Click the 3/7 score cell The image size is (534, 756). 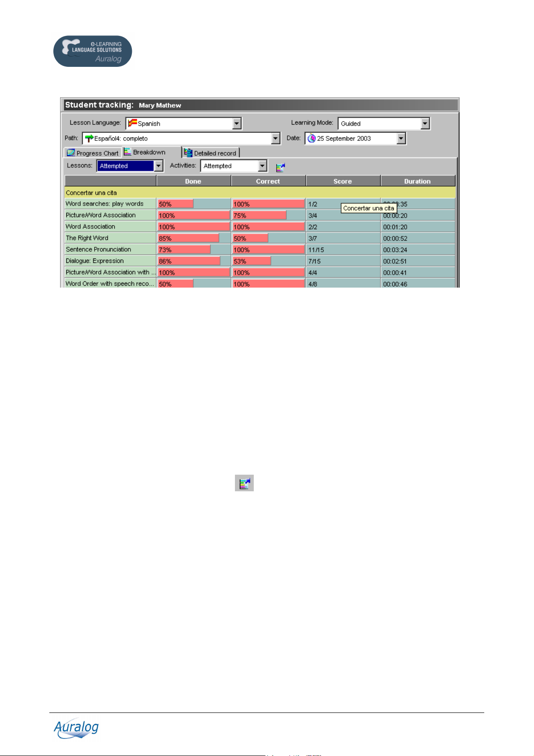pos(343,238)
